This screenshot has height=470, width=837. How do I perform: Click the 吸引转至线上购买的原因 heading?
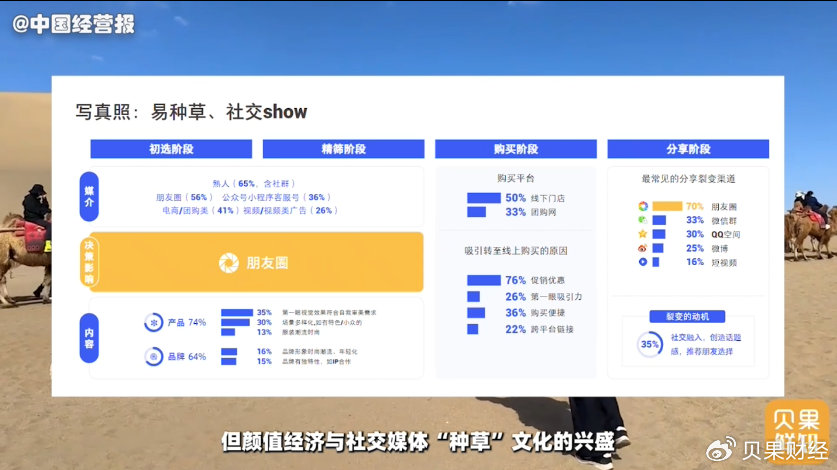(516, 250)
